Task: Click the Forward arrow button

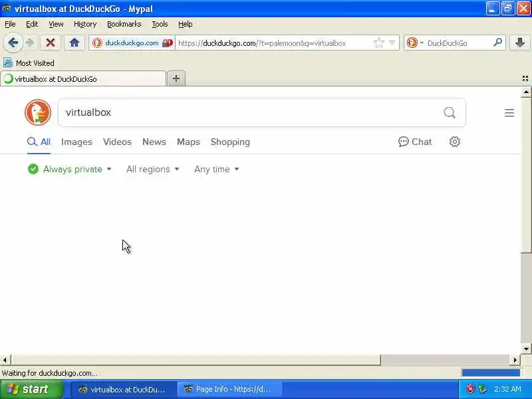Action: point(30,43)
